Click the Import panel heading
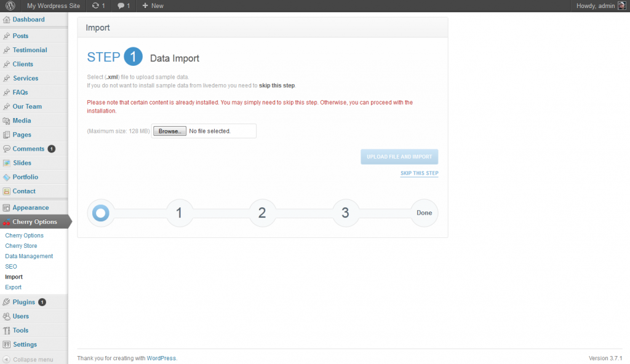 click(x=98, y=28)
